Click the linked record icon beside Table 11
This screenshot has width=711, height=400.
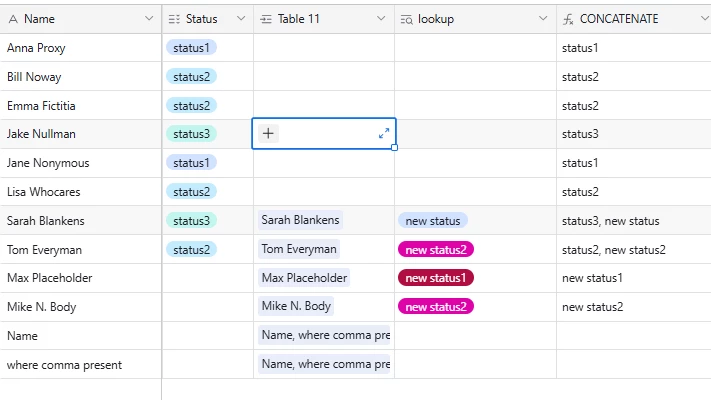click(266, 19)
